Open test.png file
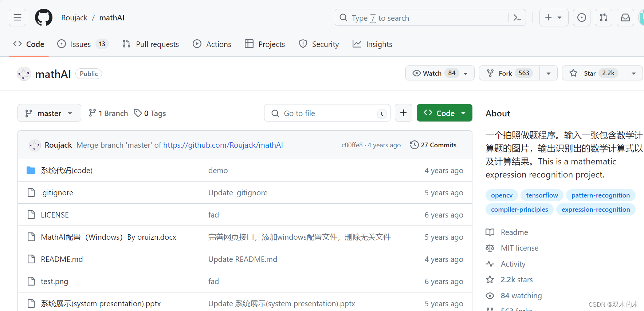Image resolution: width=644 pixels, height=311 pixels. [x=54, y=281]
